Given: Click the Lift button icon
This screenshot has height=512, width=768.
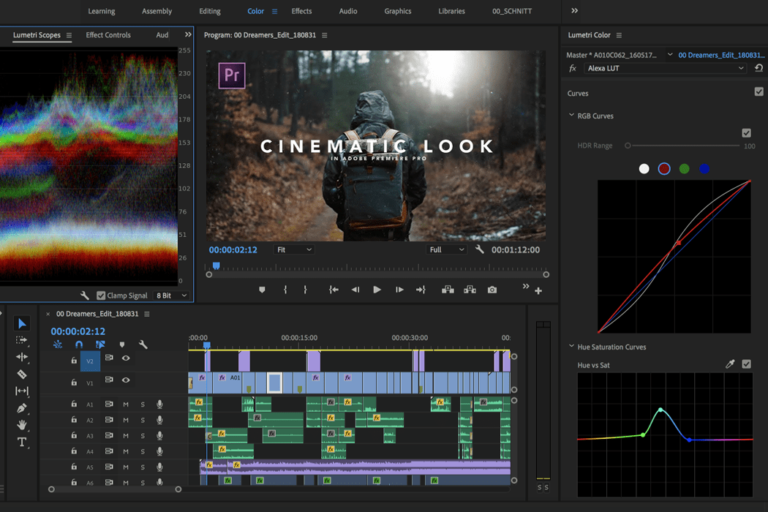Looking at the screenshot, I should (x=448, y=290).
